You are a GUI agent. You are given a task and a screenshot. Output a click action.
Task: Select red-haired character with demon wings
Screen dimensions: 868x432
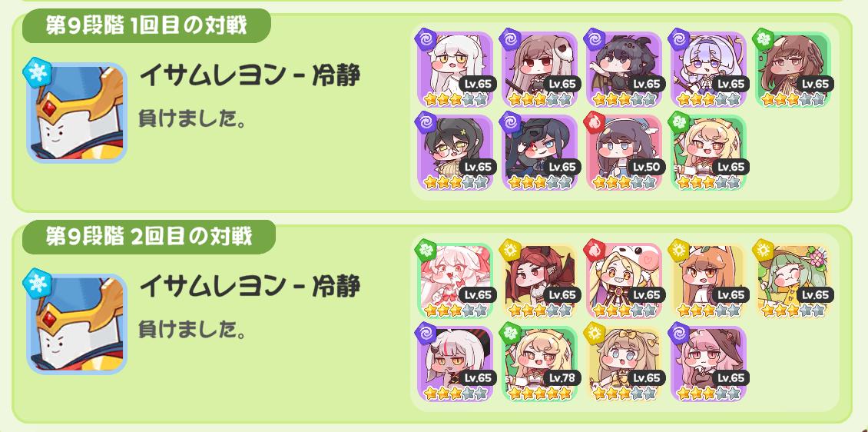click(x=540, y=281)
